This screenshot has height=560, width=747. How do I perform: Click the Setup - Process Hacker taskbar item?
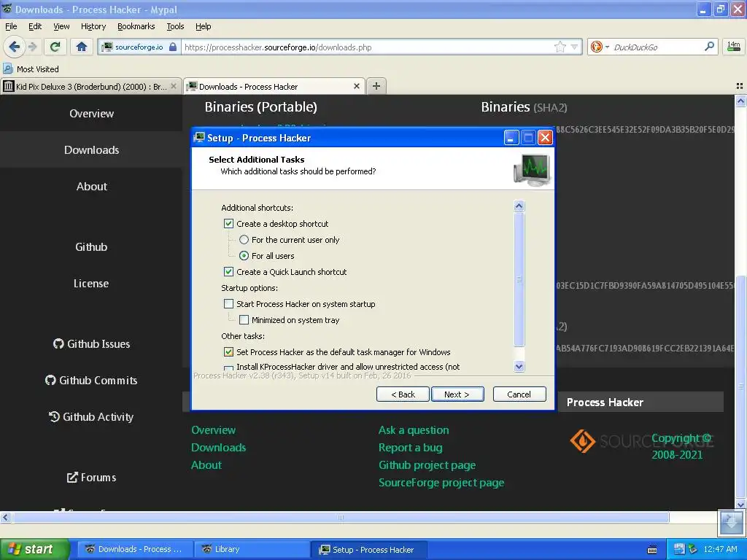369,549
